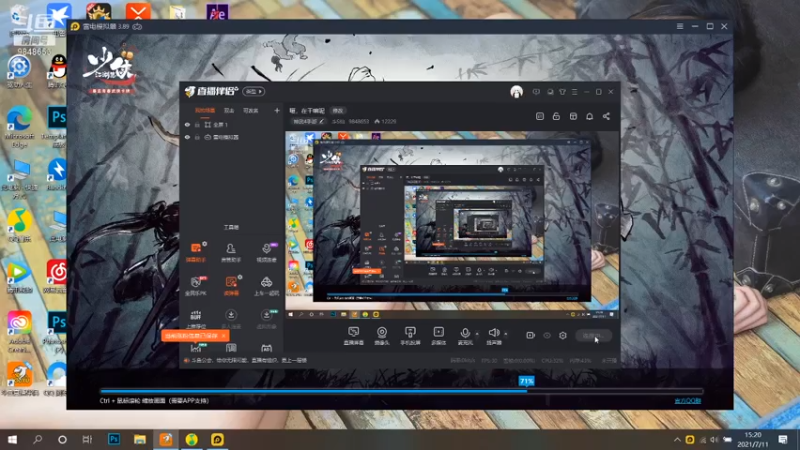800x450 pixels.
Task: Click the start streaming button
Action: [x=593, y=336]
